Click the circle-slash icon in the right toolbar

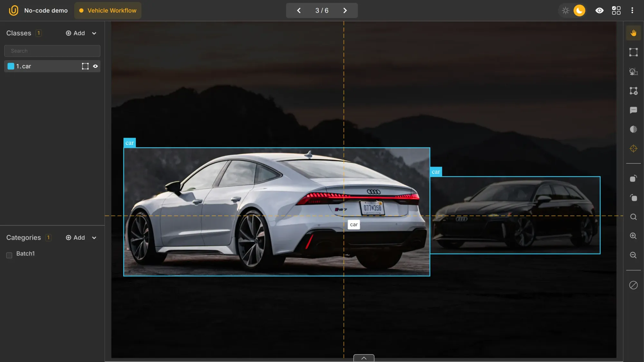pos(633,285)
